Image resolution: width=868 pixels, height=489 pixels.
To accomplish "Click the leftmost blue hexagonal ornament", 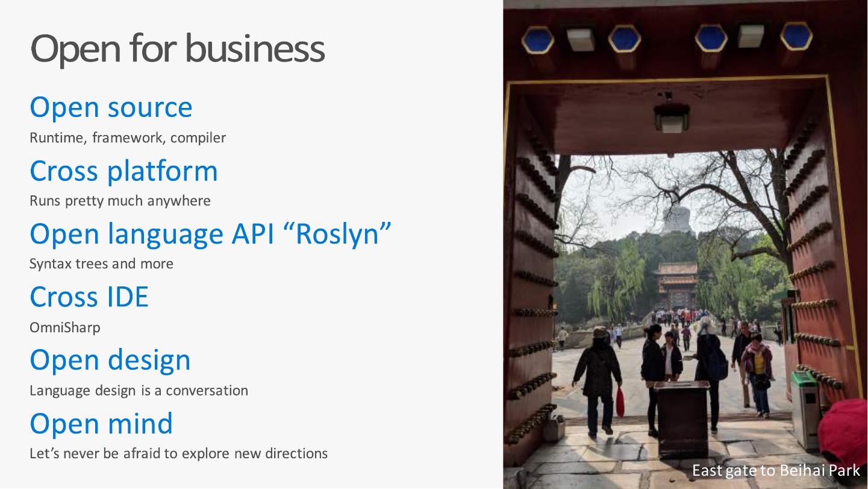I will [537, 40].
